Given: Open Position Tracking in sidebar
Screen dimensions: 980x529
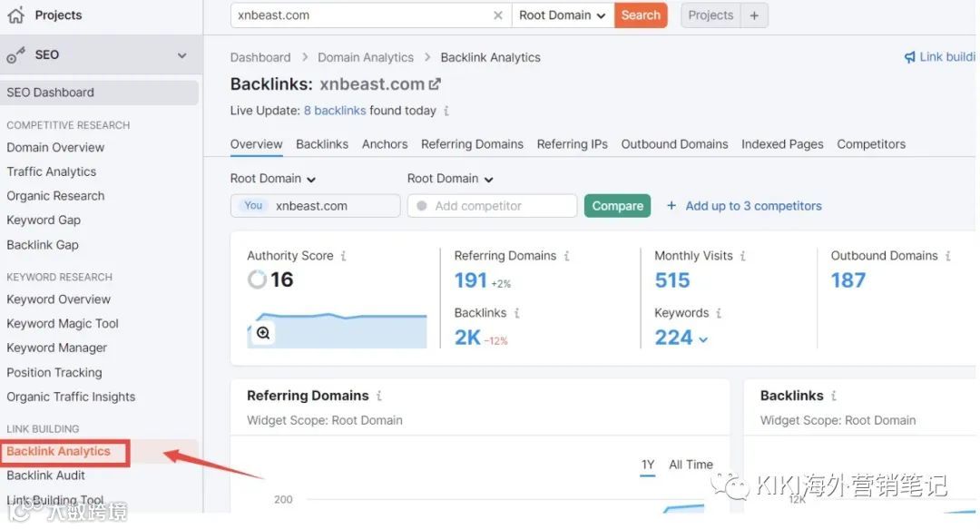Looking at the screenshot, I should point(54,373).
